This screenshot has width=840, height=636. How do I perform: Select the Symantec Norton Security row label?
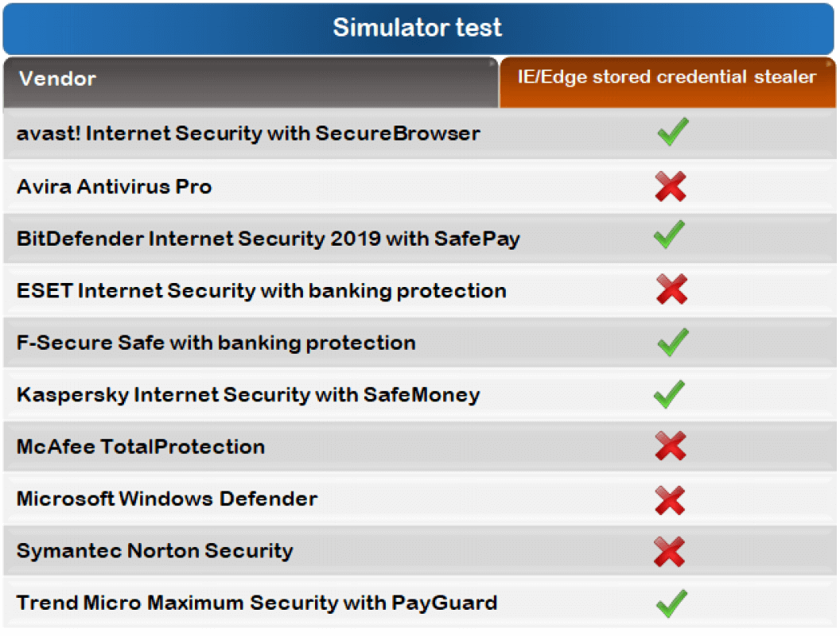pos(155,551)
